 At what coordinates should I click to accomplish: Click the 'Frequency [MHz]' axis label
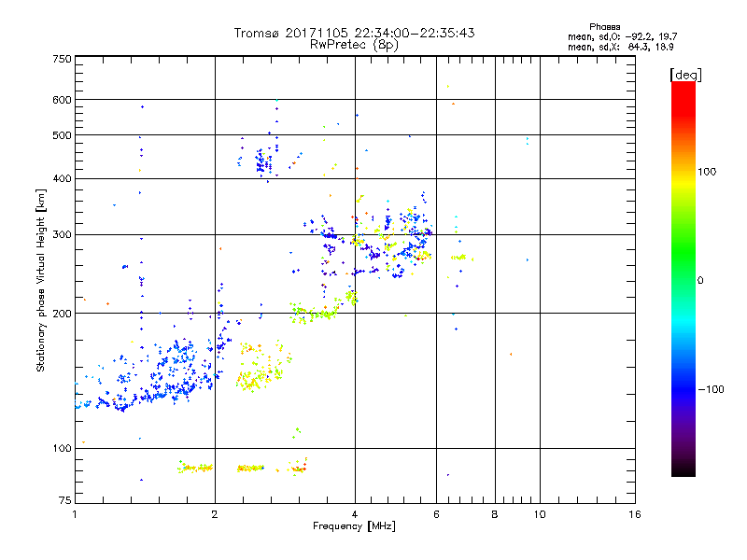tap(354, 526)
